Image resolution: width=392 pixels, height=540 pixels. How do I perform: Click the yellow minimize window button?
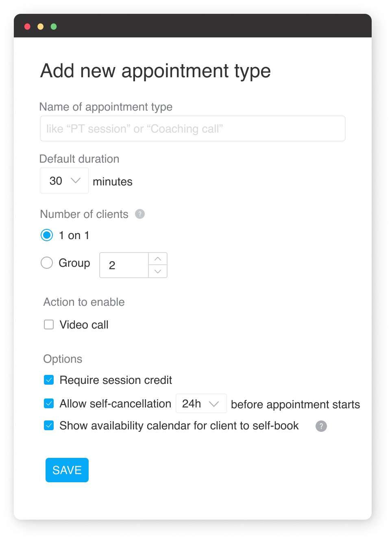pos(40,26)
